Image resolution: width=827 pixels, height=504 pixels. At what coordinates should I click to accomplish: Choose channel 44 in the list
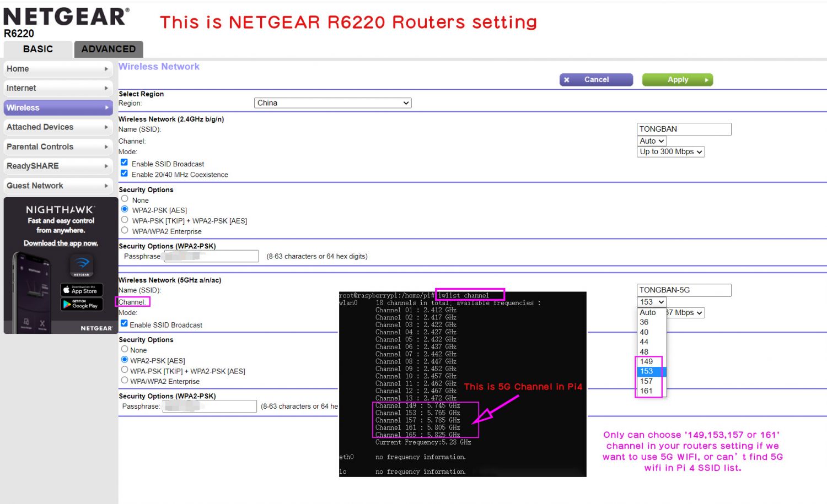(652, 342)
